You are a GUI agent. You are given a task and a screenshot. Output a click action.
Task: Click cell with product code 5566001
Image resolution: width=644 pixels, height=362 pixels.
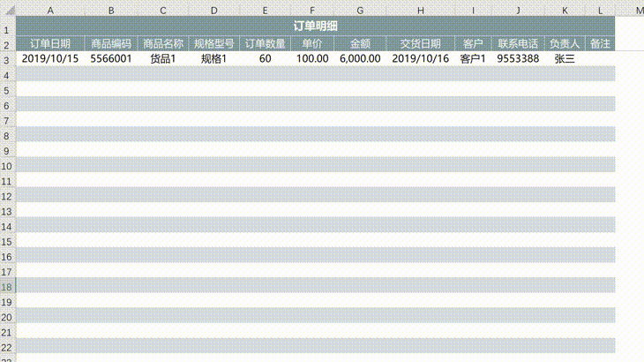(111, 59)
